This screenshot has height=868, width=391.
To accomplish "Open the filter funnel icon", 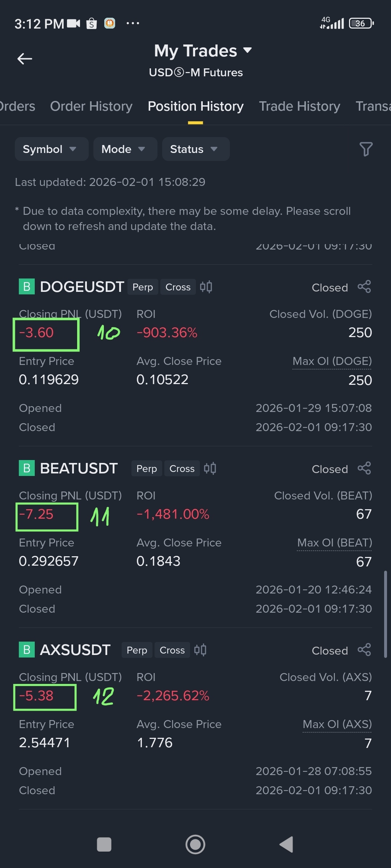I will click(x=366, y=149).
